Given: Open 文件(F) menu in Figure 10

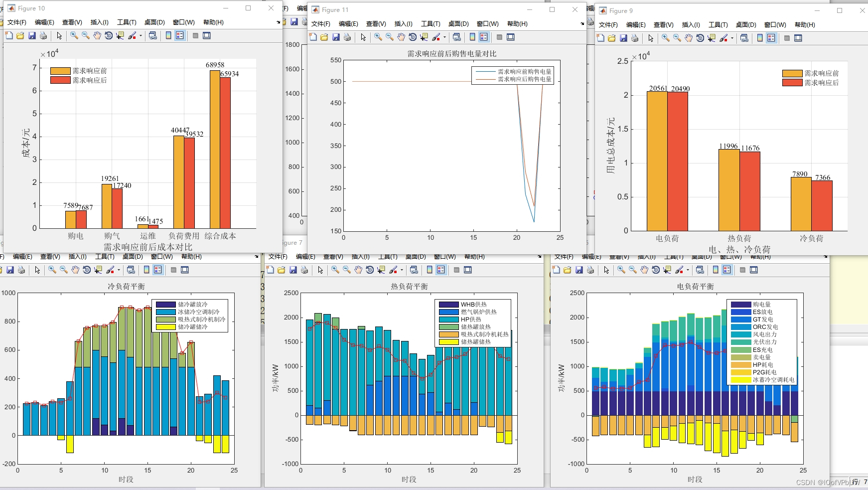Looking at the screenshot, I should point(17,22).
